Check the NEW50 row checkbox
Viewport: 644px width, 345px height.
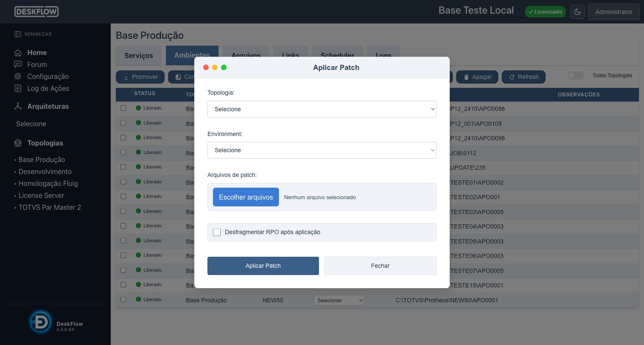(x=124, y=299)
